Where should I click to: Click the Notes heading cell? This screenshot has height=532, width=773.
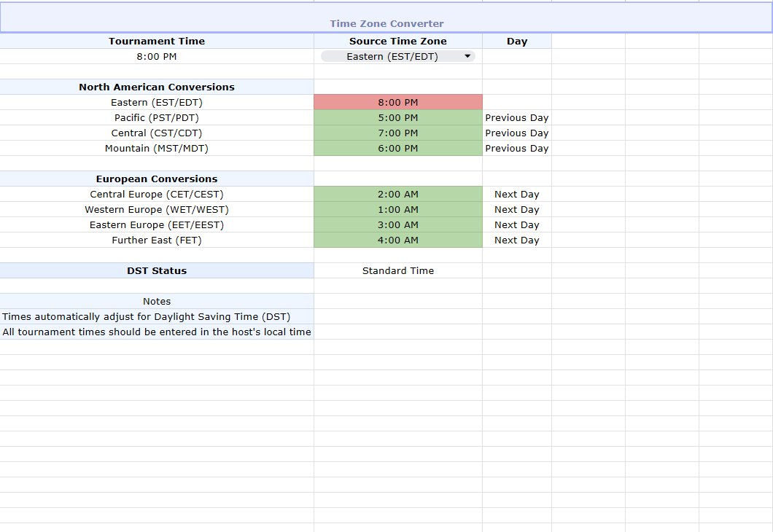click(x=157, y=301)
